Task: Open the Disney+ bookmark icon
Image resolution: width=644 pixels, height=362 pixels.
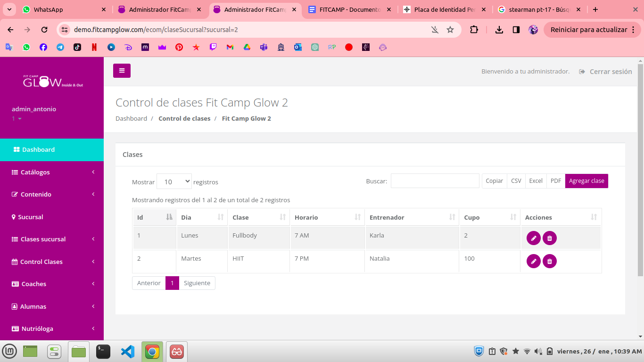Action: (128, 47)
